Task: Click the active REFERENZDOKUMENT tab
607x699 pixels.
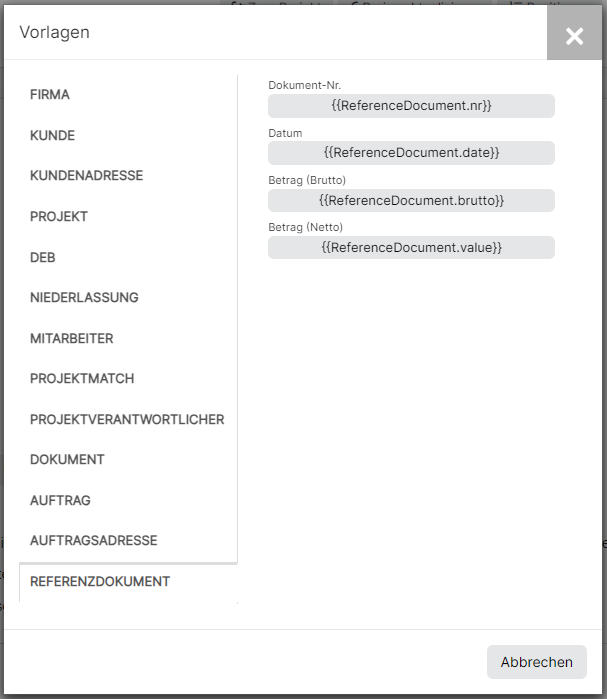Action: coord(100,581)
